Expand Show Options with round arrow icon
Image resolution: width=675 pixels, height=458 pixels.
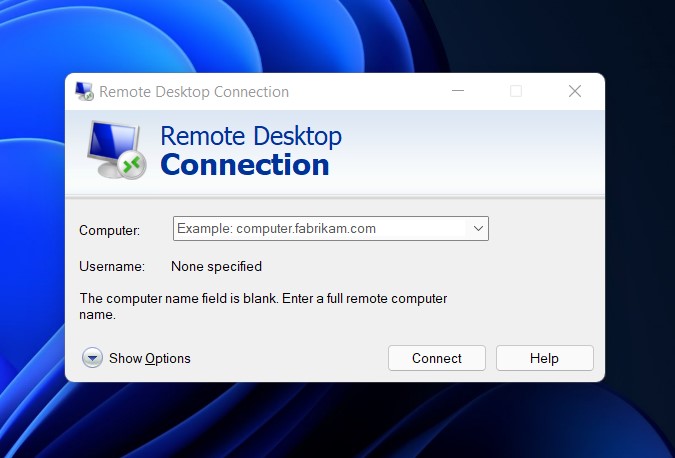[x=92, y=358]
